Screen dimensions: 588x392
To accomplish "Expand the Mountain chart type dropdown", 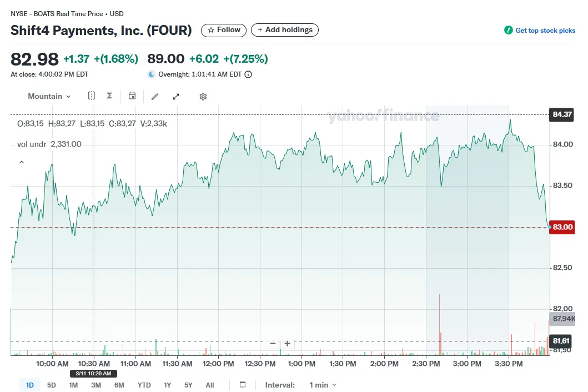I will pyautogui.click(x=49, y=97).
